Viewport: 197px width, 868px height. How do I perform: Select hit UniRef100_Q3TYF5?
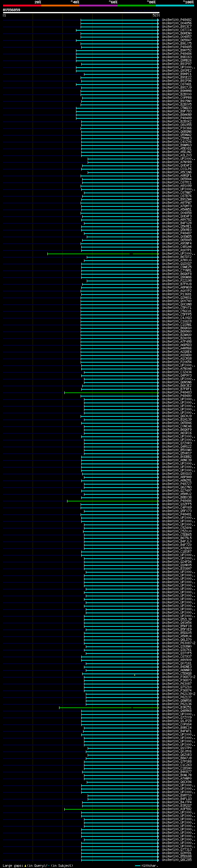[x=176, y=653]
